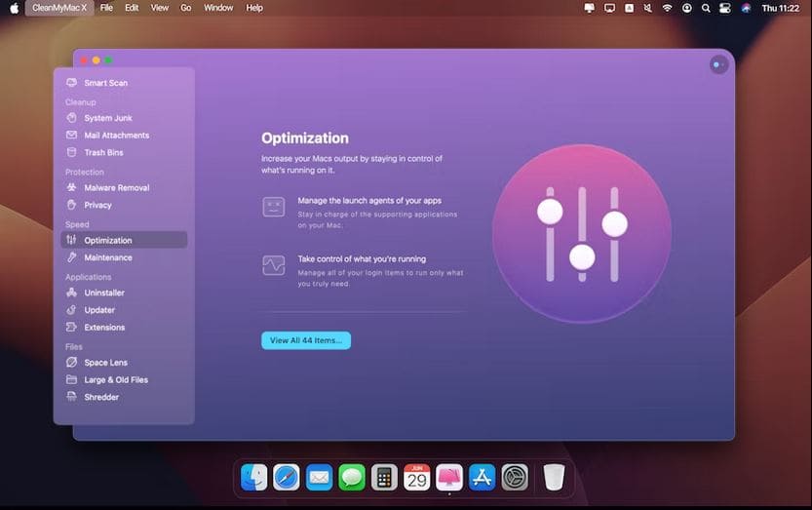Image resolution: width=812 pixels, height=510 pixels.
Task: Click 'Take control of what you're running'
Action: click(x=362, y=259)
